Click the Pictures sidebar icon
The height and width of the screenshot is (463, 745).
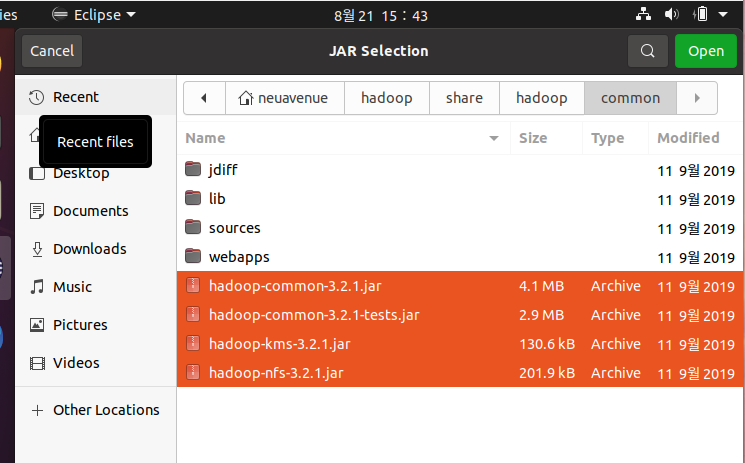[37, 325]
